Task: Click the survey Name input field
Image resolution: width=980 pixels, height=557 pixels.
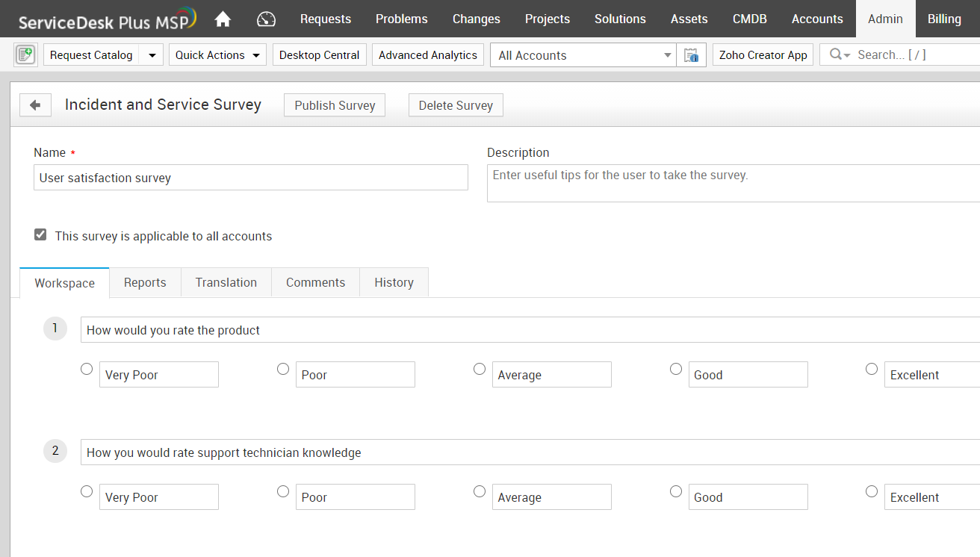Action: click(250, 178)
